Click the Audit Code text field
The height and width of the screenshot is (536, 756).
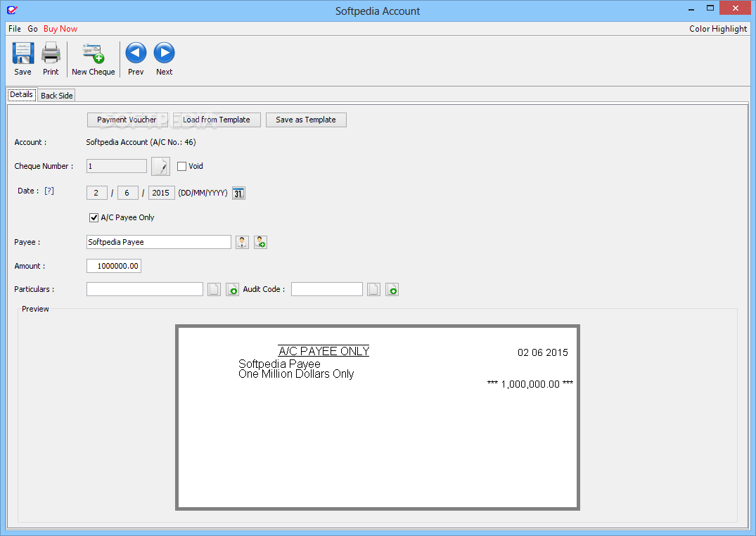[x=327, y=290]
